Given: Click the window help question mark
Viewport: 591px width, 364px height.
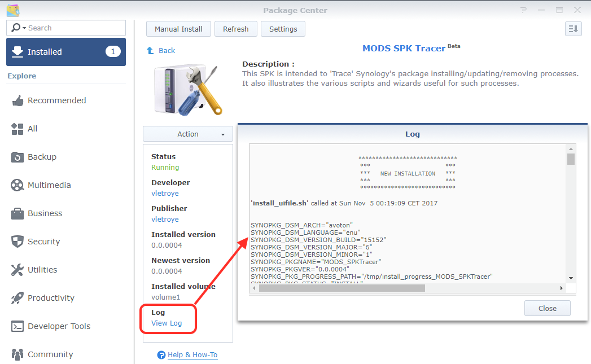Looking at the screenshot, I should coord(523,10).
